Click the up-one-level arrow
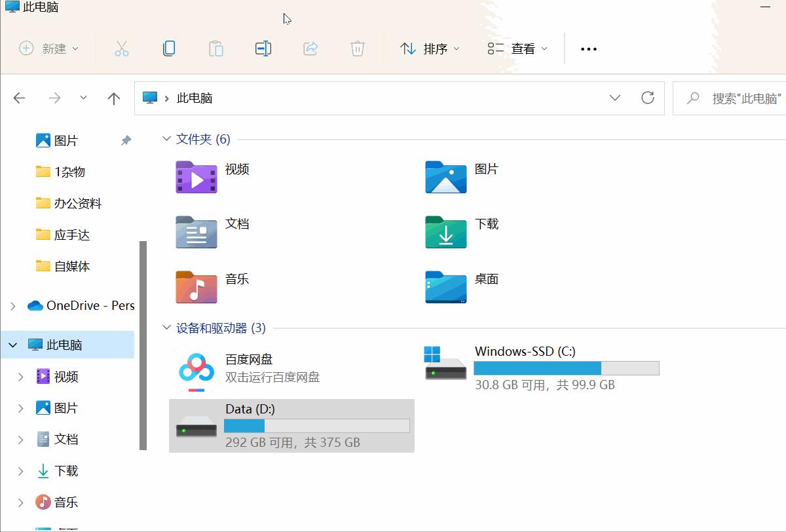This screenshot has height=532, width=786. (x=113, y=98)
